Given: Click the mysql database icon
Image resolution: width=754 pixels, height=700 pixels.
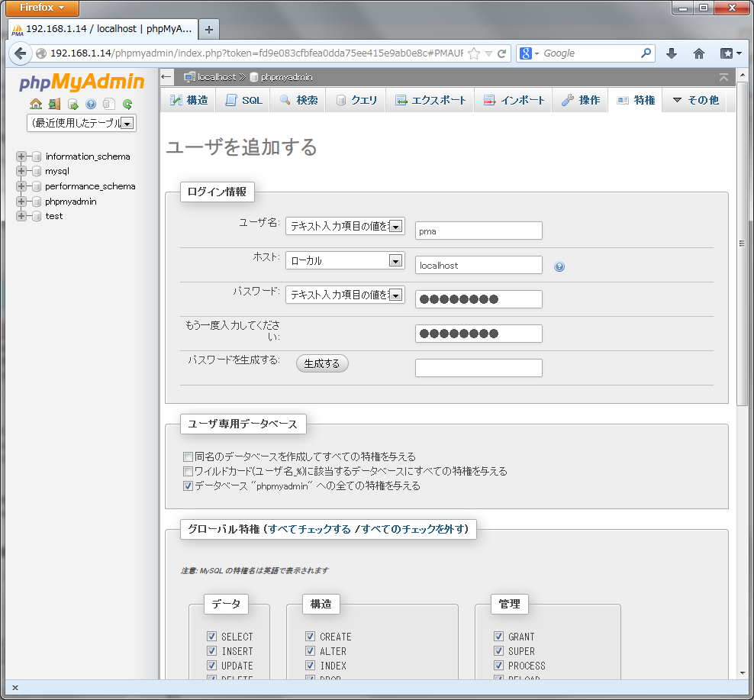Looking at the screenshot, I should click(37, 171).
